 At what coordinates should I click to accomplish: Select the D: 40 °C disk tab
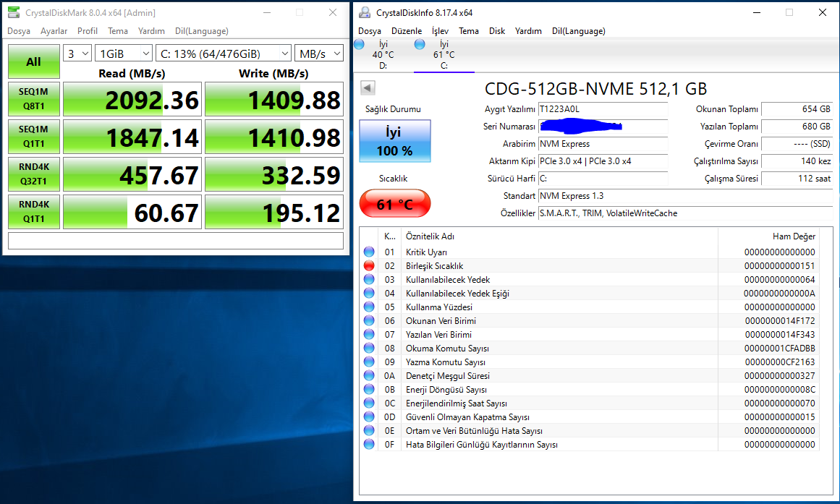(x=383, y=55)
